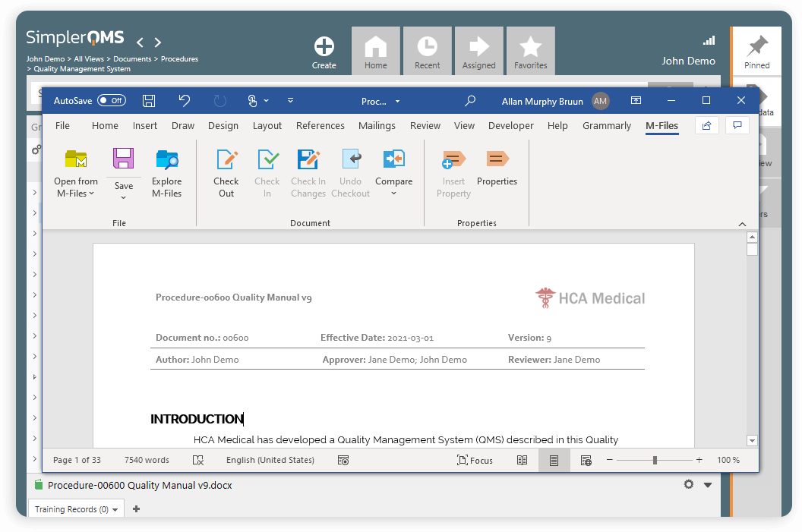This screenshot has width=802, height=532.
Task: Switch to the Grammarly ribbon tab
Action: [x=606, y=125]
